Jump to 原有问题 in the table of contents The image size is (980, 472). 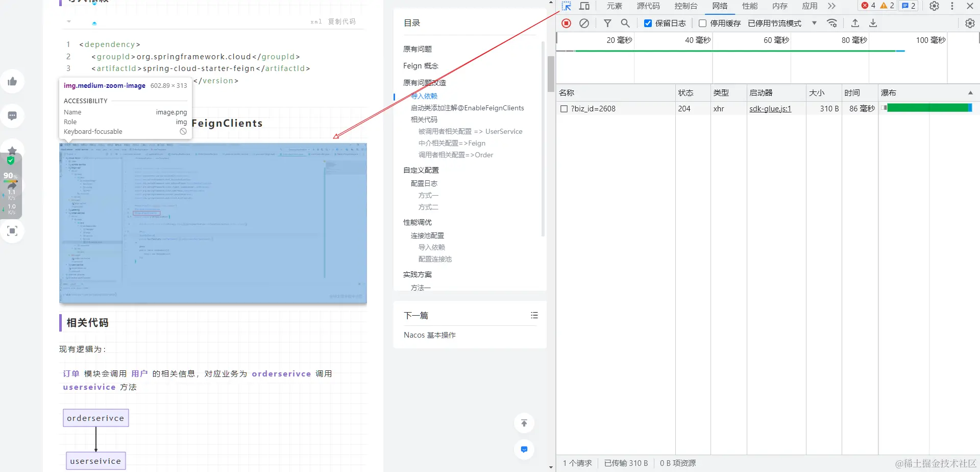418,49
